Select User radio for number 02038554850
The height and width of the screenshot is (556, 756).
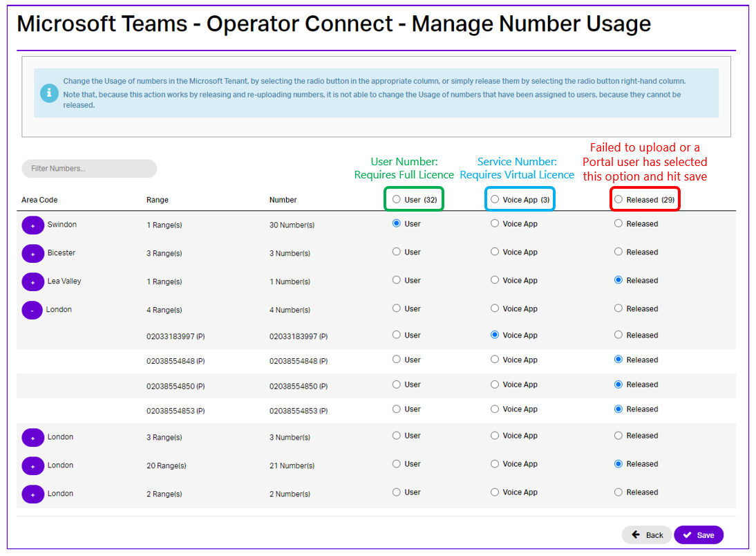pyautogui.click(x=397, y=384)
